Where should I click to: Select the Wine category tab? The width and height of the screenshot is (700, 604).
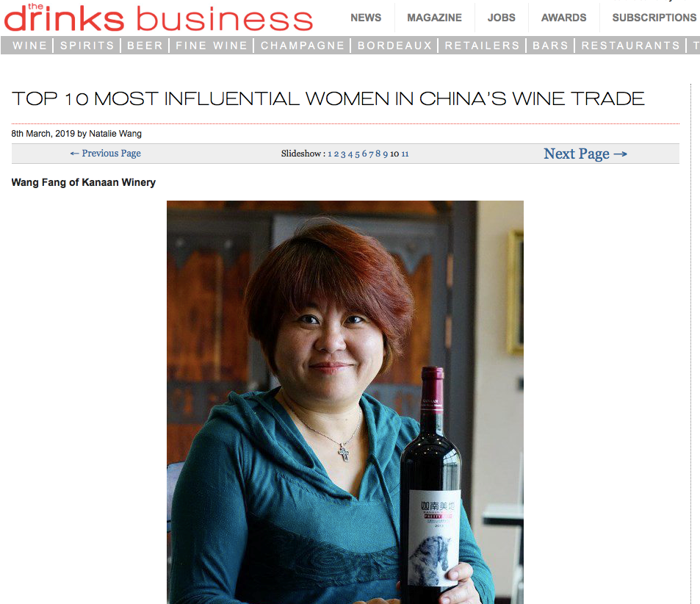pyautogui.click(x=29, y=46)
